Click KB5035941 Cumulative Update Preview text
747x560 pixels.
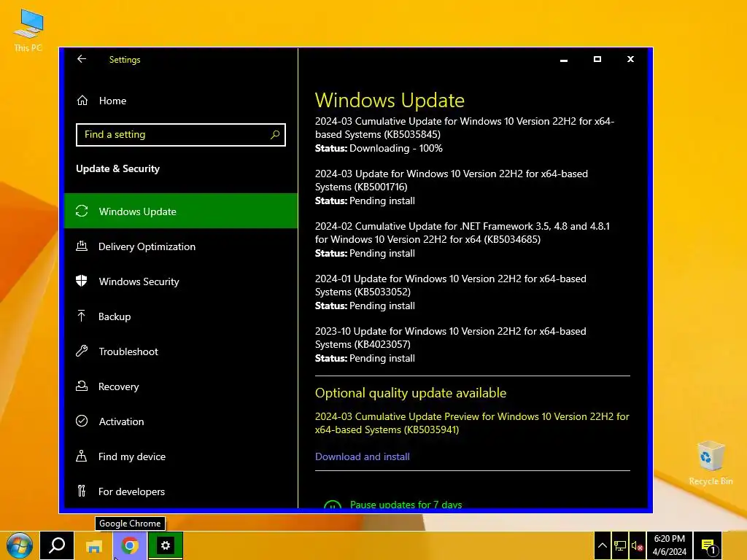(472, 423)
